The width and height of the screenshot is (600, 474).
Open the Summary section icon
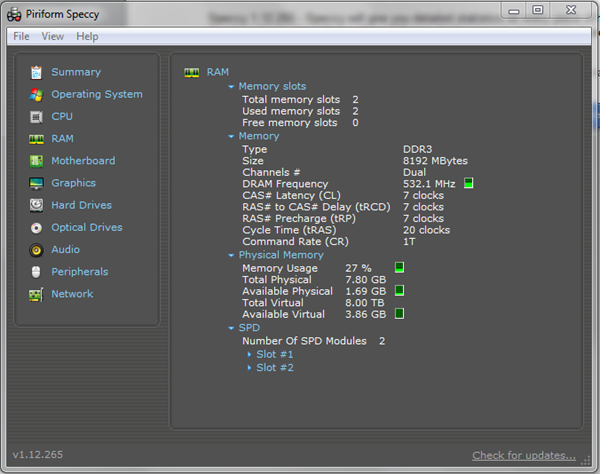36,72
